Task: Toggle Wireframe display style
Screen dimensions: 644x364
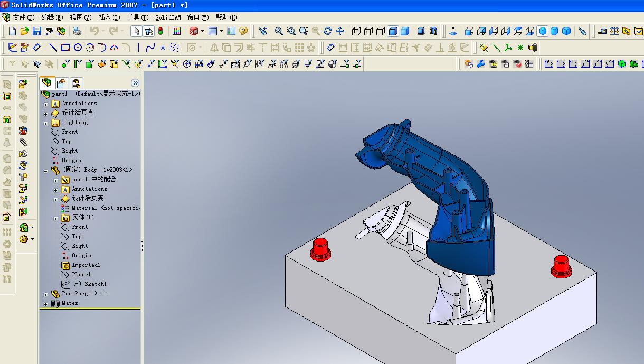Action: click(357, 31)
